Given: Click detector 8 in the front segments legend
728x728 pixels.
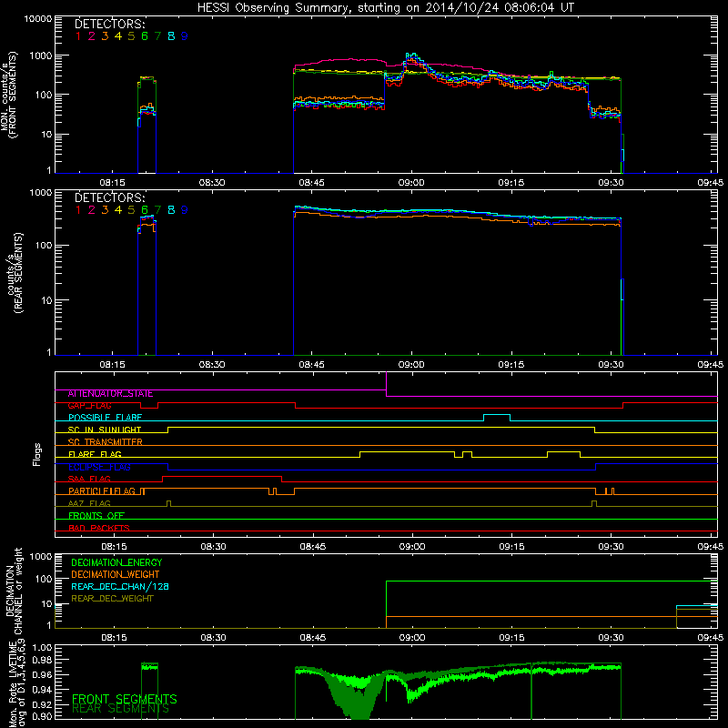Looking at the screenshot, I should point(171,35).
